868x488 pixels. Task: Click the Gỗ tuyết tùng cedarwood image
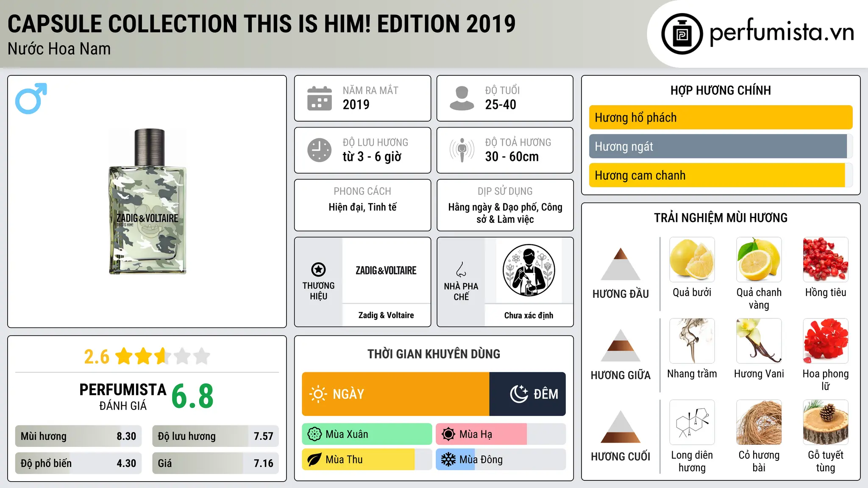(826, 422)
